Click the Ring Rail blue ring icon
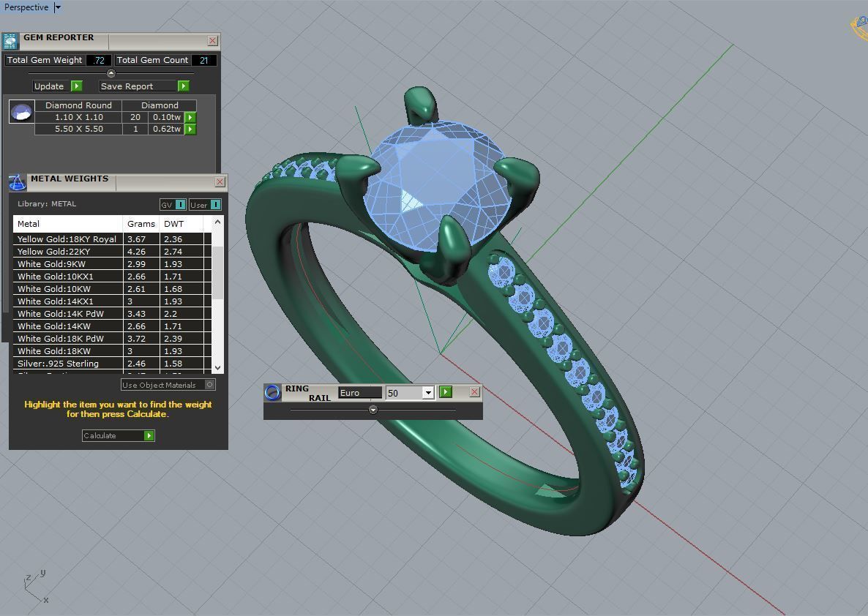This screenshot has height=616, width=868. [272, 392]
